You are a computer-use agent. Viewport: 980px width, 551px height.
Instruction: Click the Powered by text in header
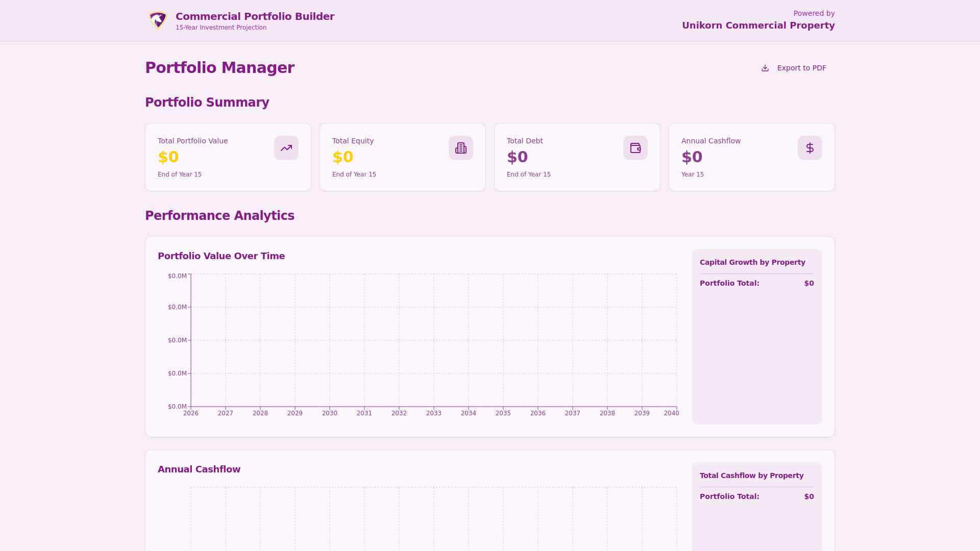coord(814,13)
